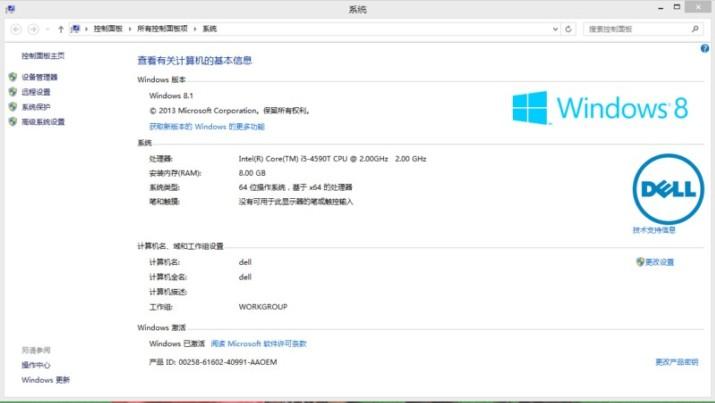This screenshot has width=715, height=403.
Task: Close the 系统 window
Action: [x=699, y=6]
